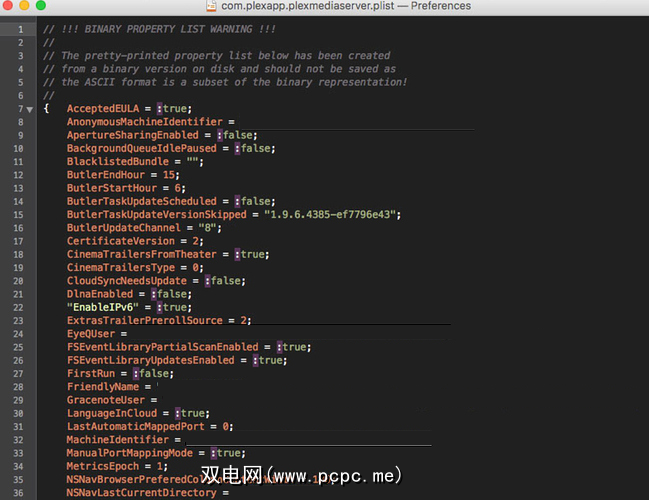Collapse the fold triangle on line 7

tap(29, 110)
